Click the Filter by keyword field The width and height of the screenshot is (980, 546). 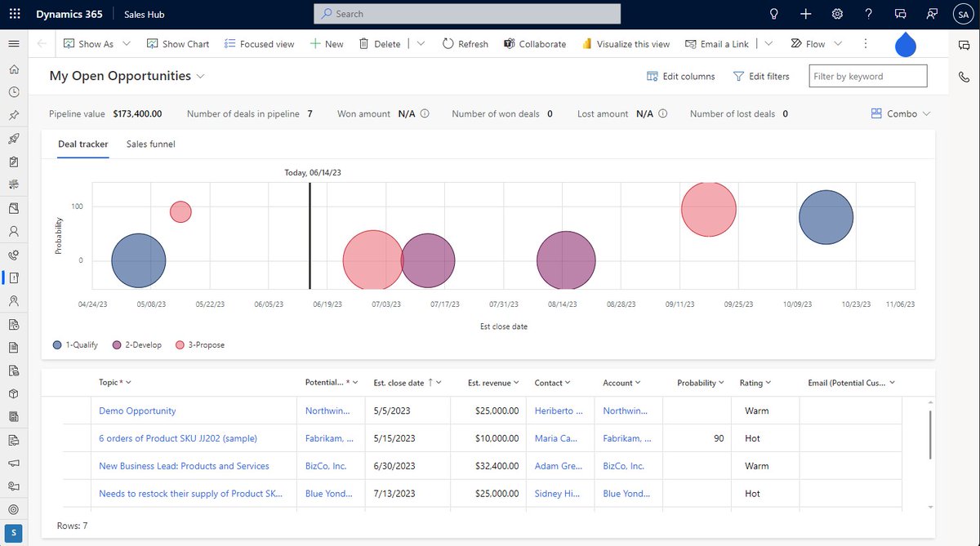click(x=868, y=76)
